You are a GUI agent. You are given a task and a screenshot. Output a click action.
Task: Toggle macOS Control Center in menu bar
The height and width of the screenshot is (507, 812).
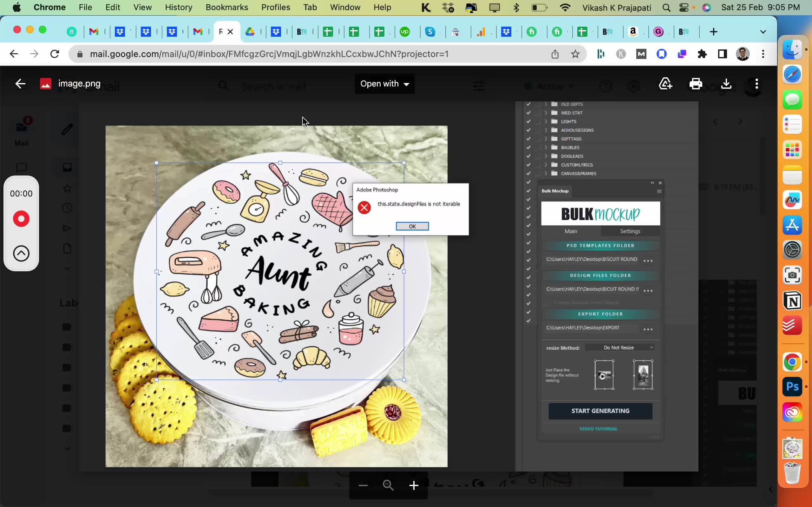click(x=684, y=7)
